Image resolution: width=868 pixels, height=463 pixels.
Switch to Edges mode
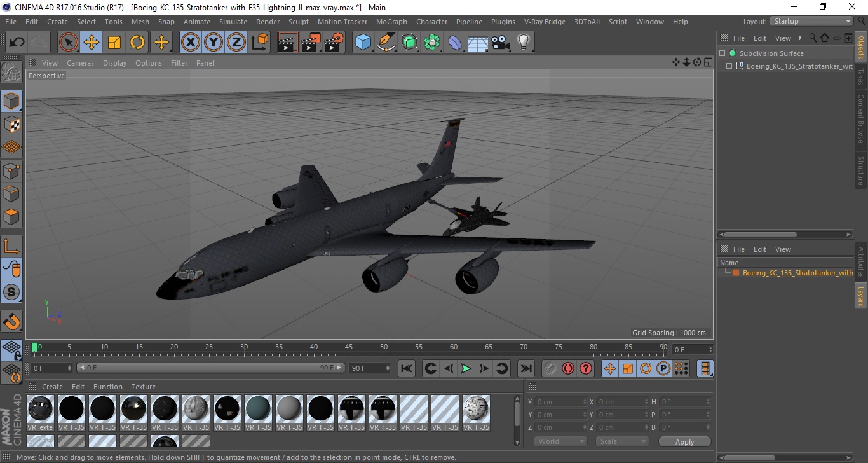click(11, 193)
